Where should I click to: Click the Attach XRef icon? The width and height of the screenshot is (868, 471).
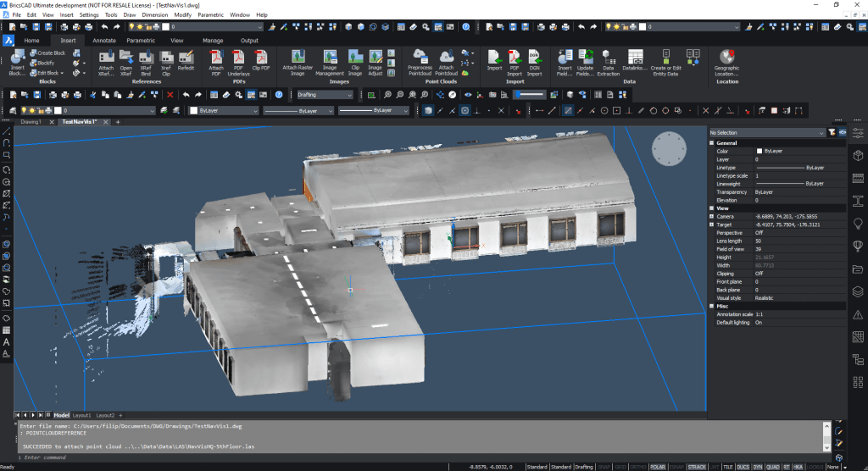tap(106, 63)
